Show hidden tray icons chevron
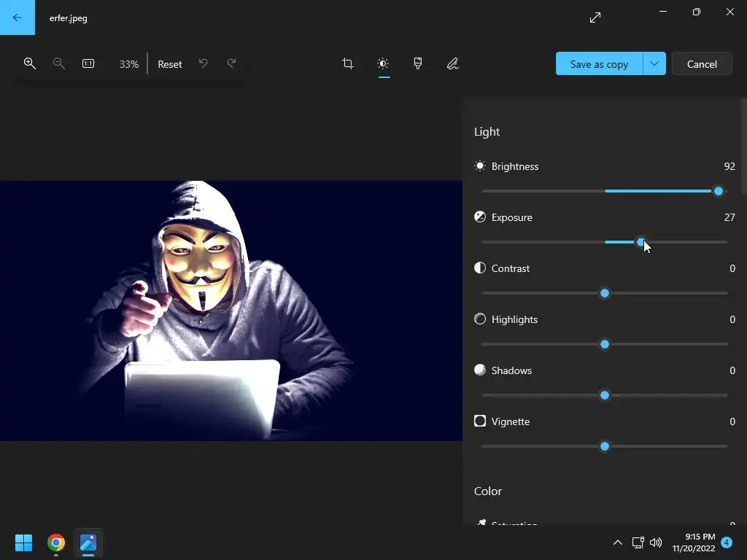The image size is (747, 560). coord(617,542)
